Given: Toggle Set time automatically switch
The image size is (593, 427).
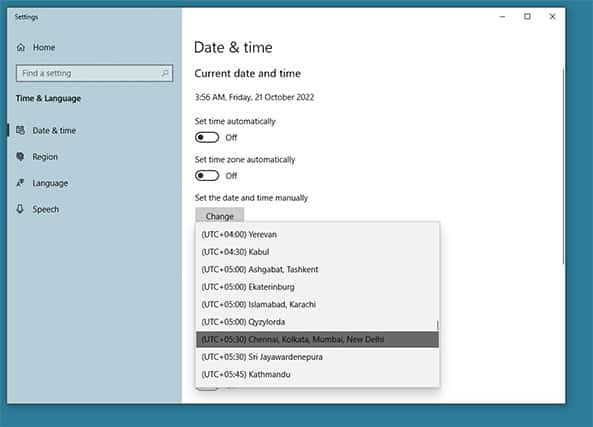Looking at the screenshot, I should click(x=207, y=137).
